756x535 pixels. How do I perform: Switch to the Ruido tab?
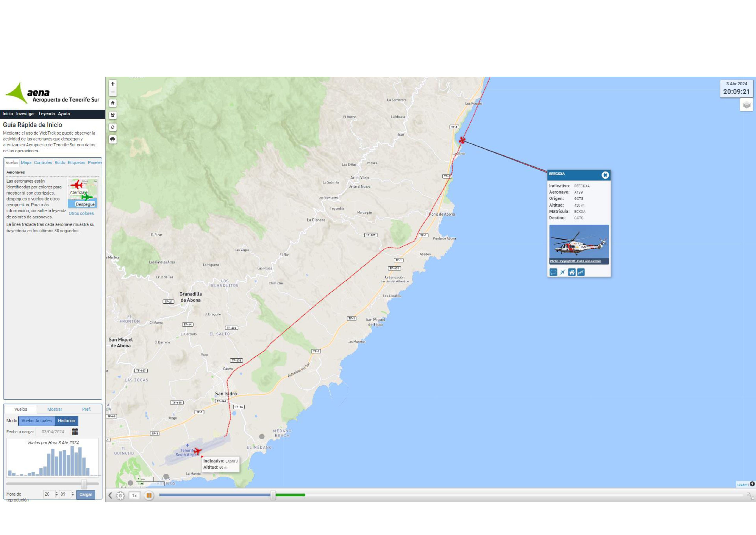tap(60, 163)
